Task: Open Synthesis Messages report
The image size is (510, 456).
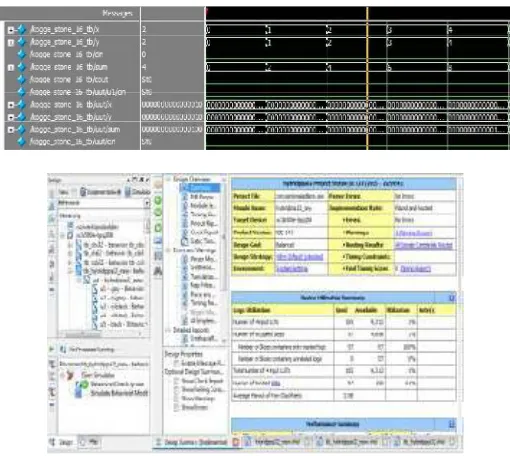Action: [203, 267]
